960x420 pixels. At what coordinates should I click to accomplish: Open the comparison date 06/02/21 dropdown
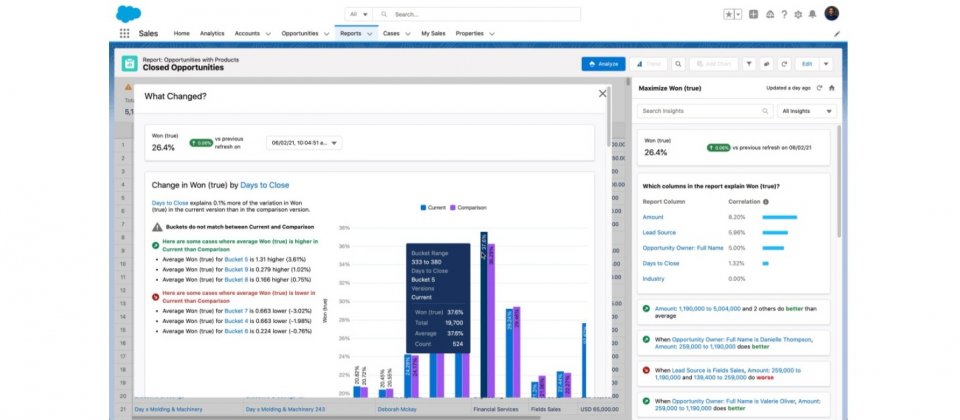click(x=304, y=143)
